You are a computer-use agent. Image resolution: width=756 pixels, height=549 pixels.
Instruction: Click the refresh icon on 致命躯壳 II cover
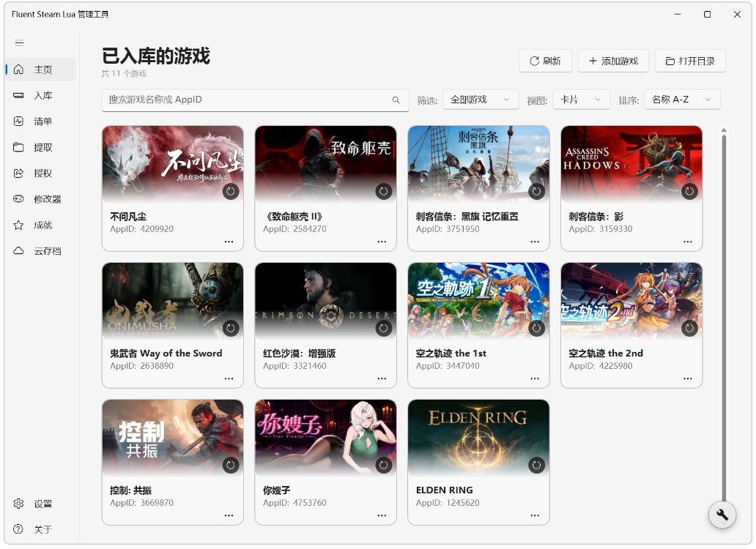click(384, 192)
